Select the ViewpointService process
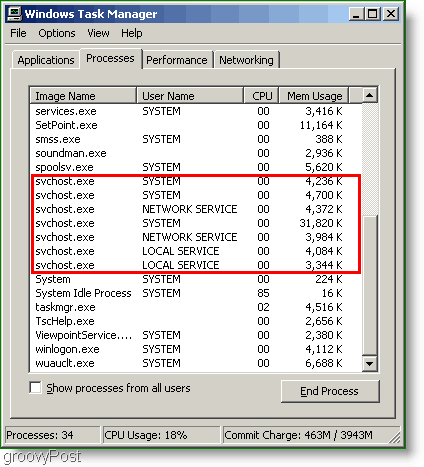 [196, 335]
